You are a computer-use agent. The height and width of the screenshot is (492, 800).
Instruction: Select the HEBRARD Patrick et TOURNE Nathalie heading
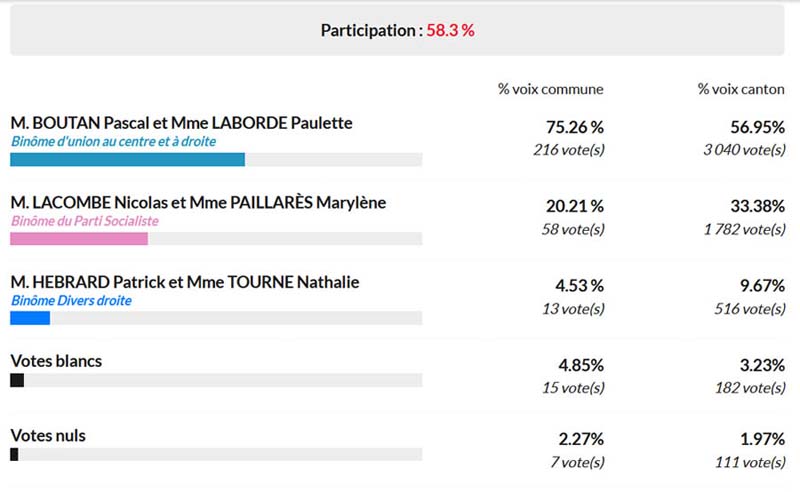(x=185, y=282)
